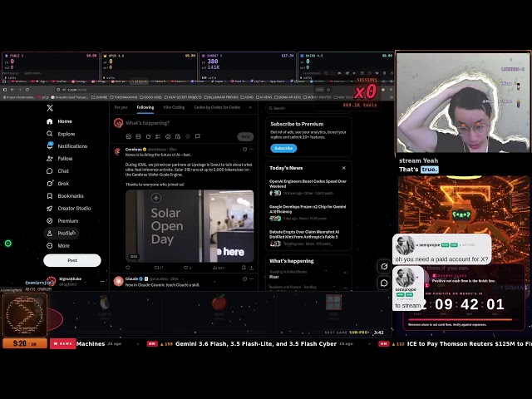Viewport: 532px width, 399px height.
Task: Open Notifications in the sidebar
Action: coord(67,146)
